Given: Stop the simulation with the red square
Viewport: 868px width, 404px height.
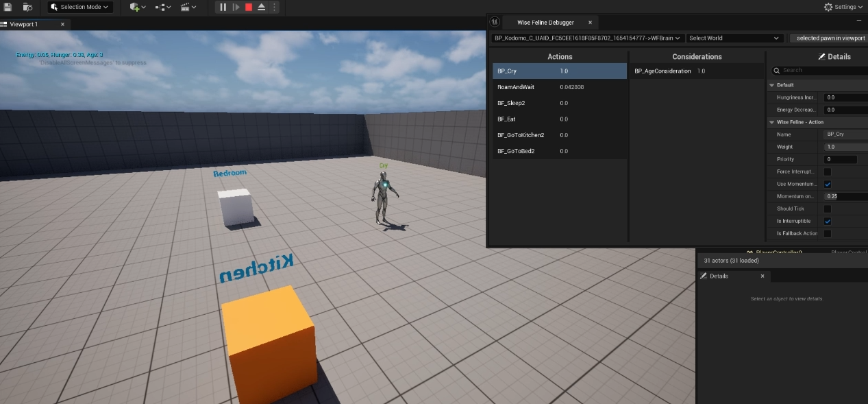Looking at the screenshot, I should pyautogui.click(x=249, y=8).
